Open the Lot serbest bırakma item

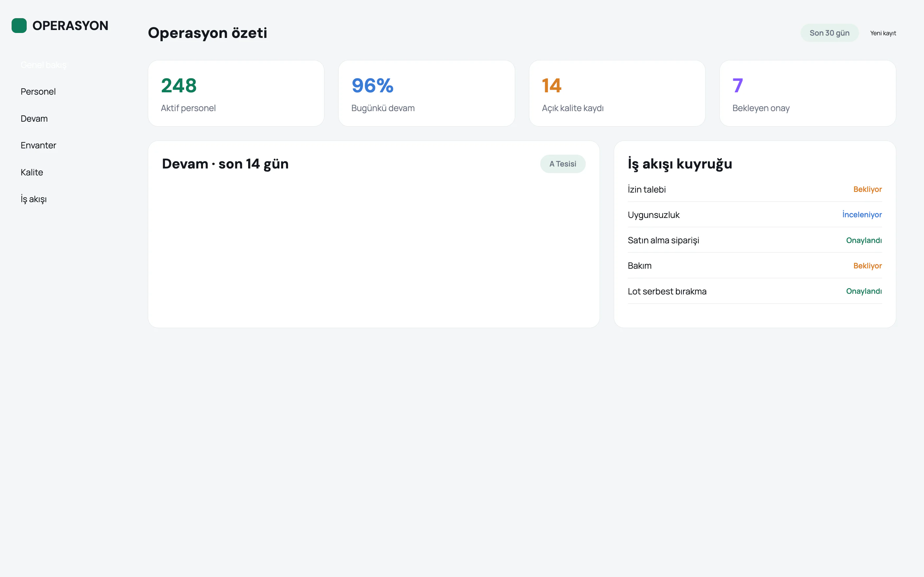[754, 291]
